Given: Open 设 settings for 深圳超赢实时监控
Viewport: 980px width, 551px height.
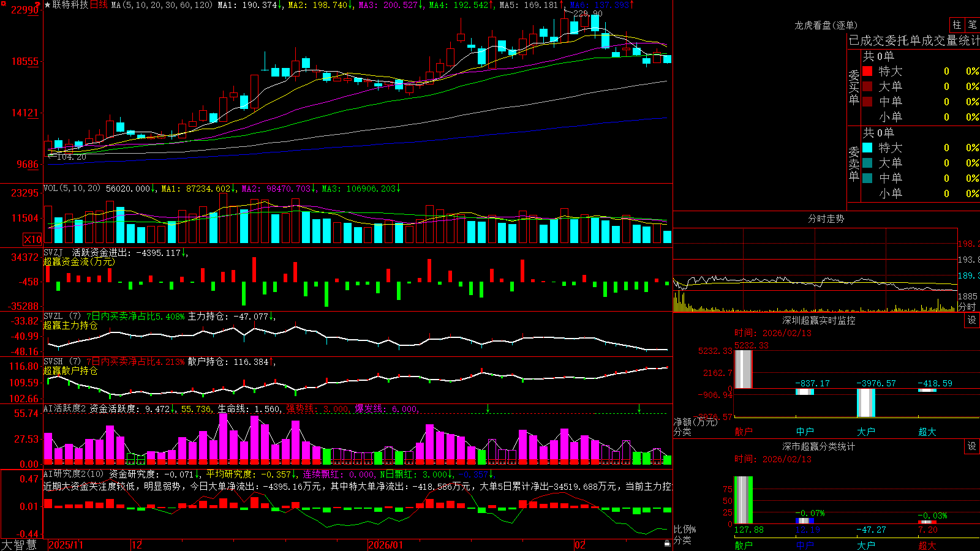Looking at the screenshot, I should (972, 320).
